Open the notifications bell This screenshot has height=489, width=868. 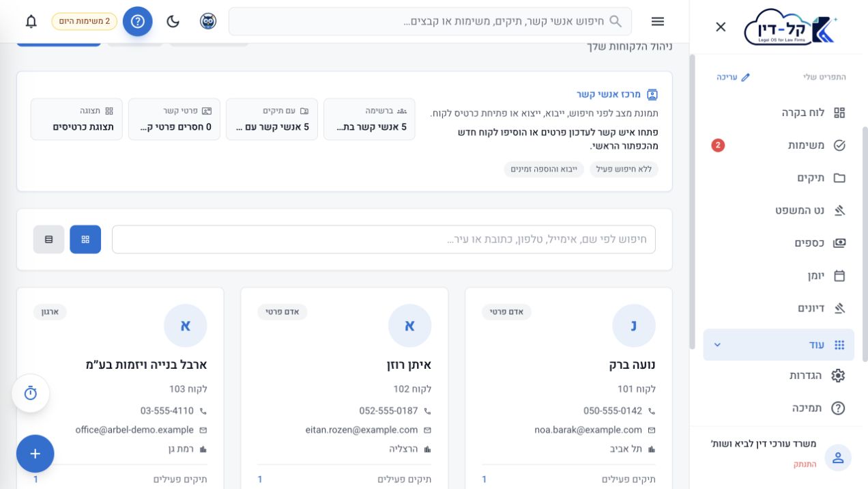tap(31, 21)
